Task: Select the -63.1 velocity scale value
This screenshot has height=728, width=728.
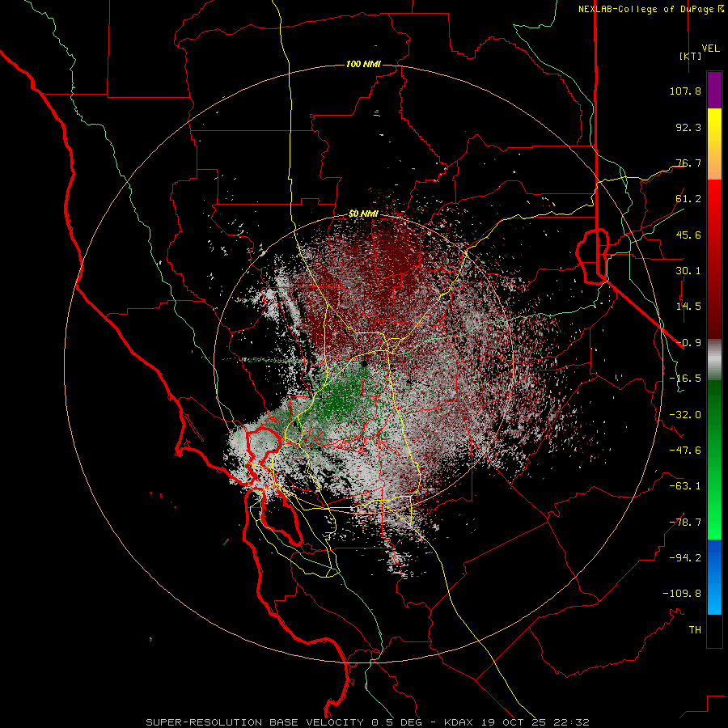Action: 685,486
